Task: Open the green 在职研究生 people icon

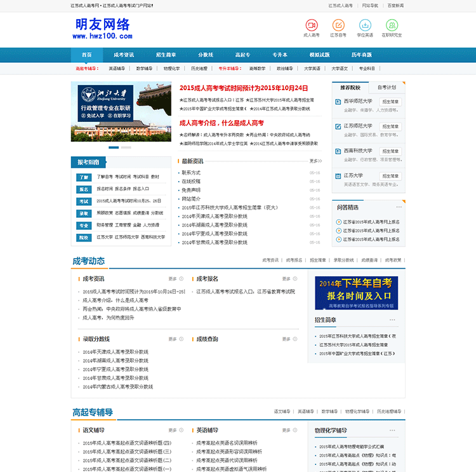Action: [x=392, y=25]
